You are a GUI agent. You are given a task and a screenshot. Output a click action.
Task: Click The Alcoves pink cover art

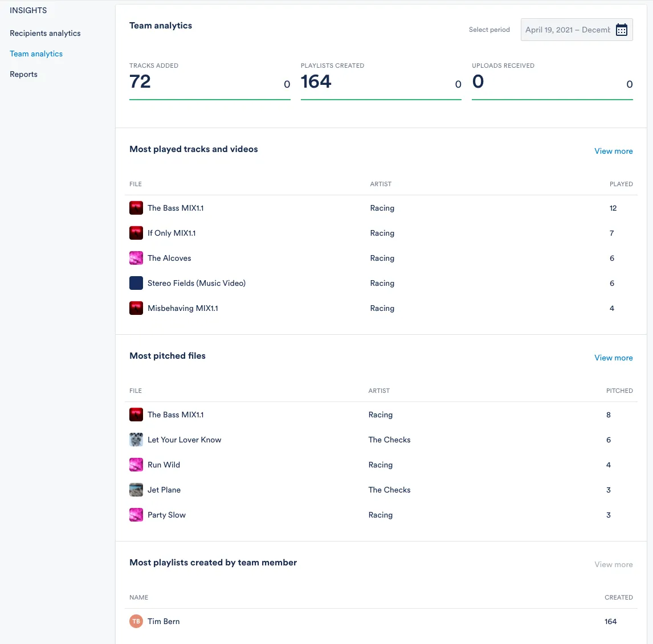pyautogui.click(x=136, y=258)
